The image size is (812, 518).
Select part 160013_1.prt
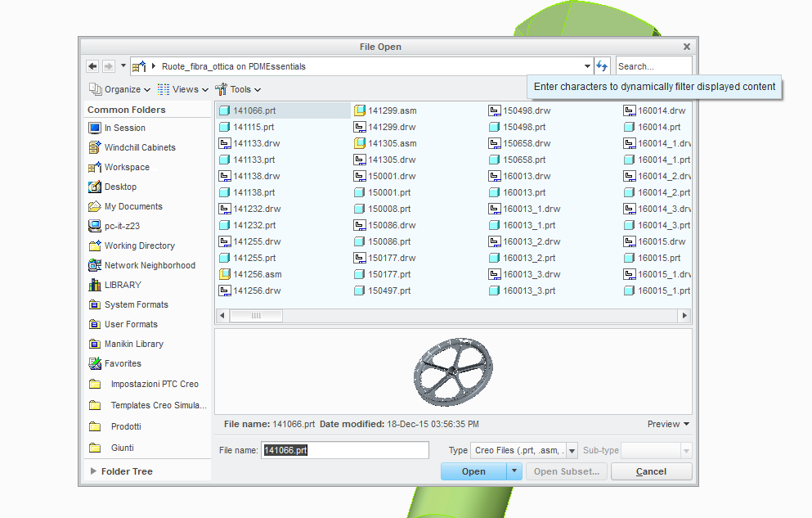[x=522, y=225]
